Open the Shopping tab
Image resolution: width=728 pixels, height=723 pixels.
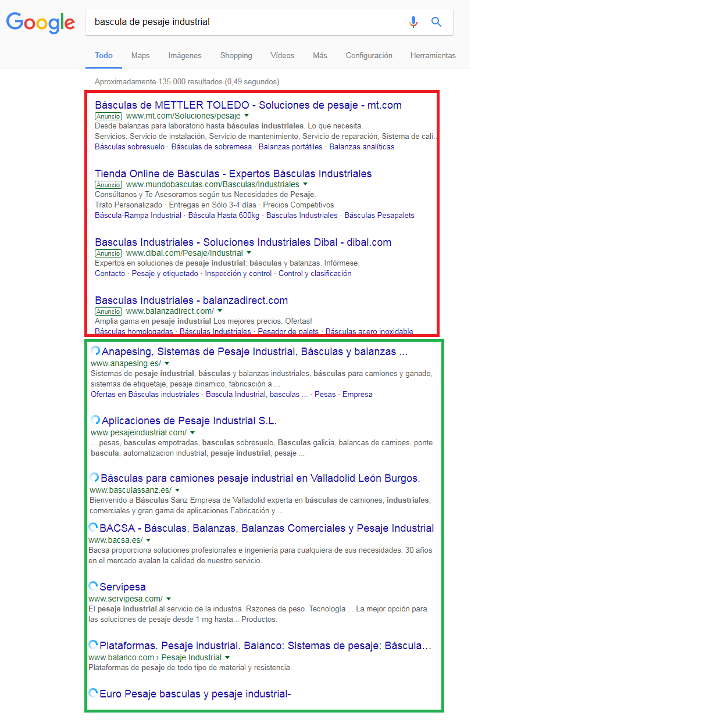(x=235, y=55)
